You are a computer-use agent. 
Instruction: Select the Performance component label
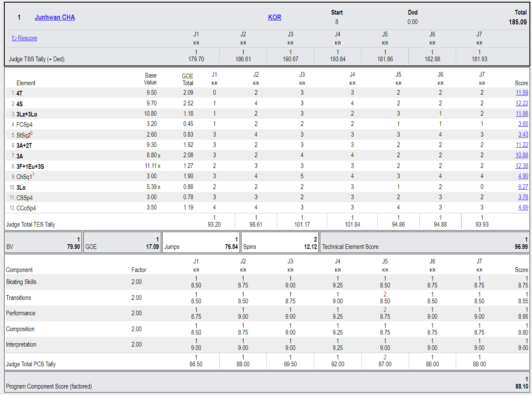(21, 313)
